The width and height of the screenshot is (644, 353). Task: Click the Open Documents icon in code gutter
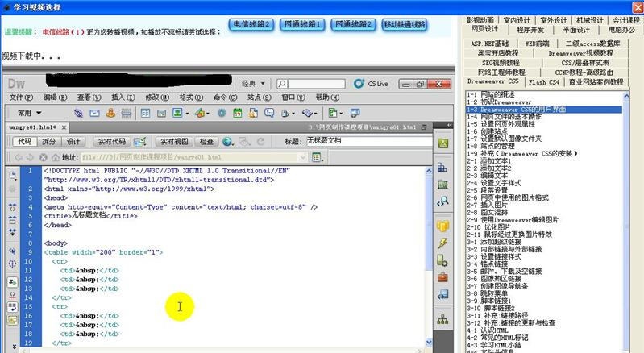[13, 175]
